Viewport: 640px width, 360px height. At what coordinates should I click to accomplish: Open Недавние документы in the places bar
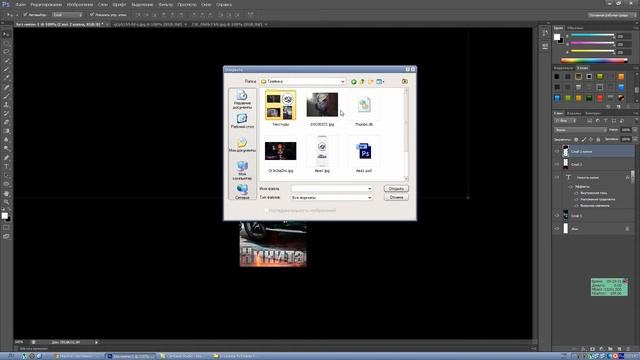click(x=242, y=100)
